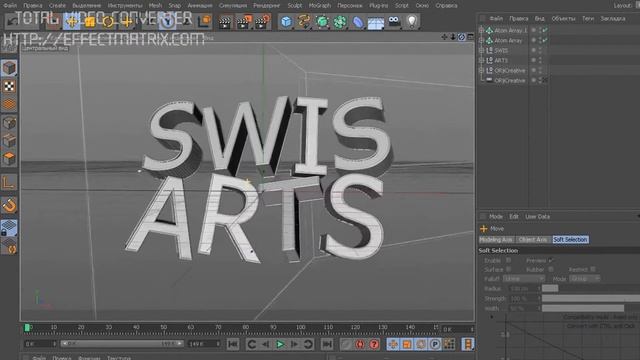Select the orange workplane grid icon

9,104
